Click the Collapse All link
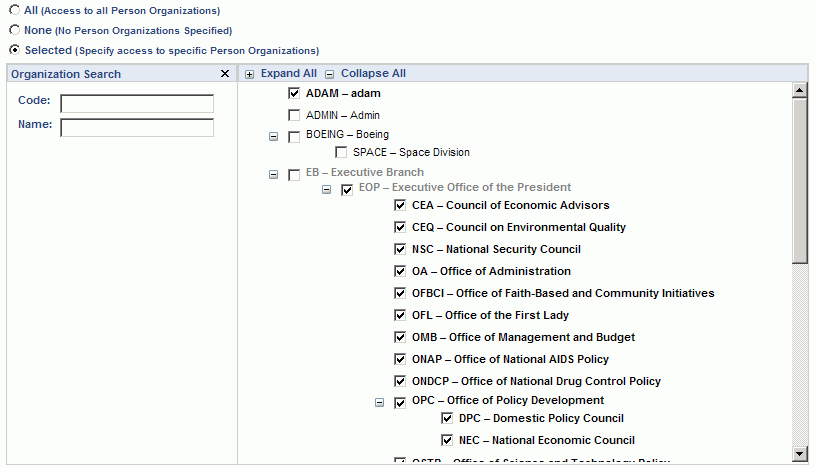This screenshot has height=468, width=815. pyautogui.click(x=373, y=73)
